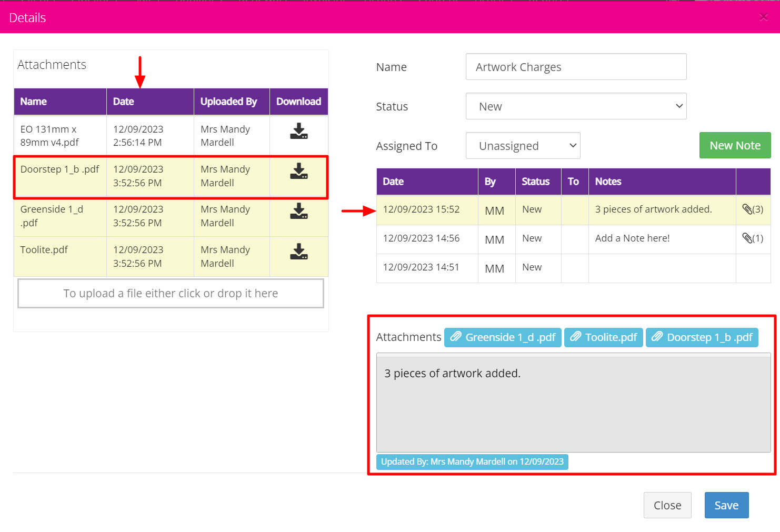780x532 pixels.
Task: Select the Toolite.pdf name cell
Action: tap(60, 257)
